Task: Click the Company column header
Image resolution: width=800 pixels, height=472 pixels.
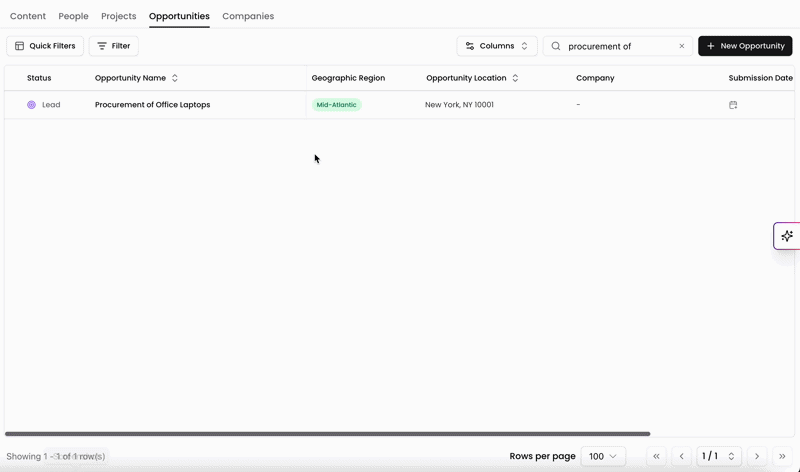Action: (595, 78)
